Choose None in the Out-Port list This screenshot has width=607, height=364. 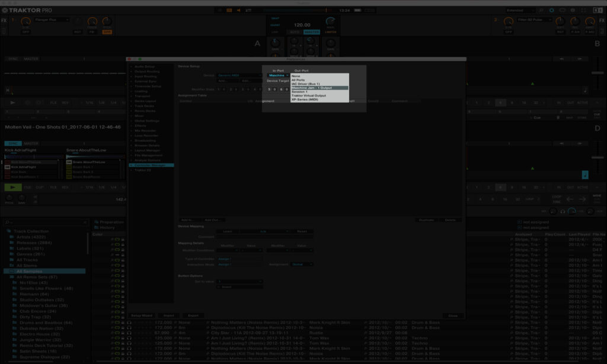pyautogui.click(x=320, y=76)
